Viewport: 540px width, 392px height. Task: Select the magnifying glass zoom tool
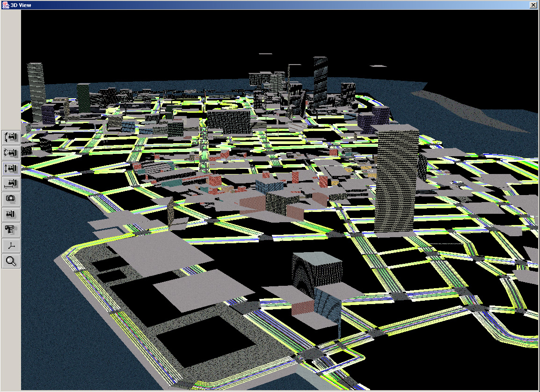point(11,261)
